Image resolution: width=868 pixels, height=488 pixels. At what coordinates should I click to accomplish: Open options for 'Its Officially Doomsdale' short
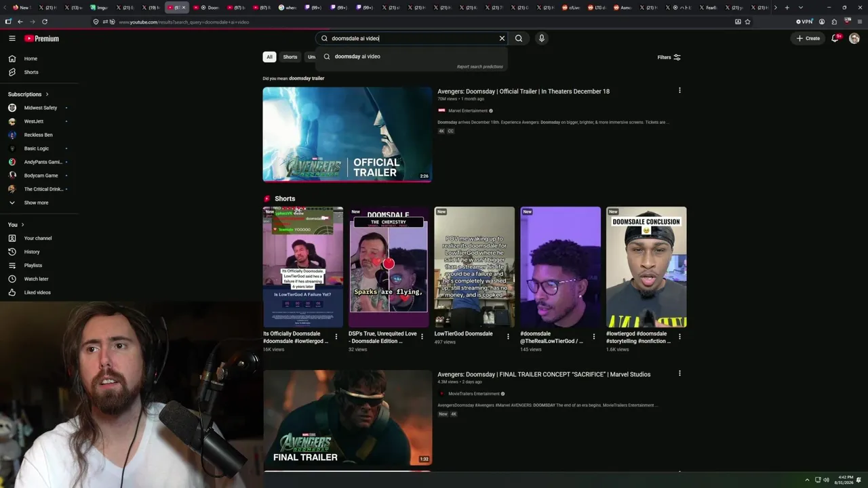[x=336, y=336]
